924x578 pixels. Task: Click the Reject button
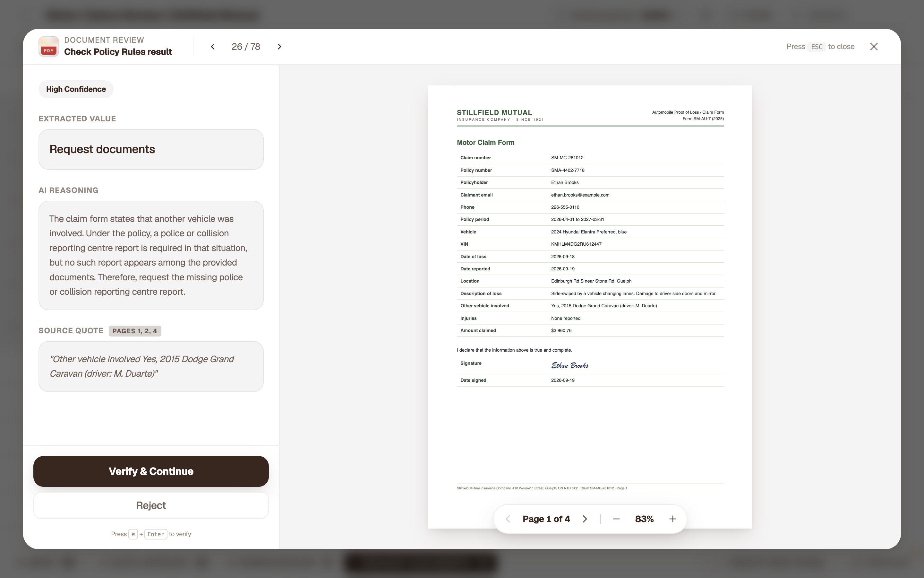tap(151, 505)
